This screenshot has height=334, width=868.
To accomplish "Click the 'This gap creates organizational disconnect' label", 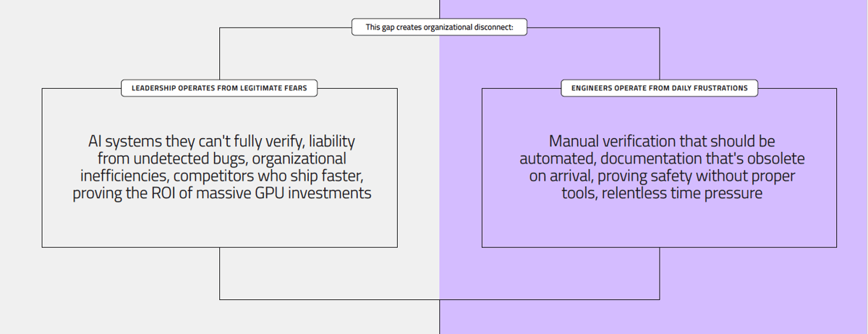I will click(x=439, y=27).
